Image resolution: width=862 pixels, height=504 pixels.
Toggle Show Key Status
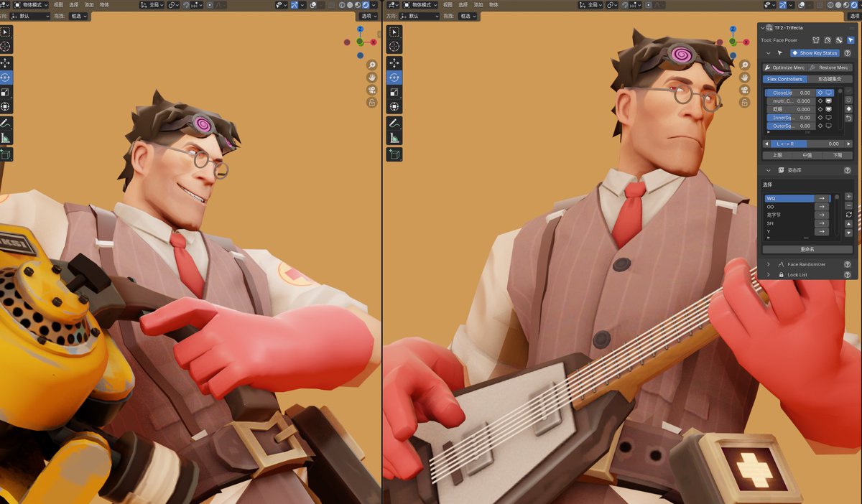(x=815, y=53)
